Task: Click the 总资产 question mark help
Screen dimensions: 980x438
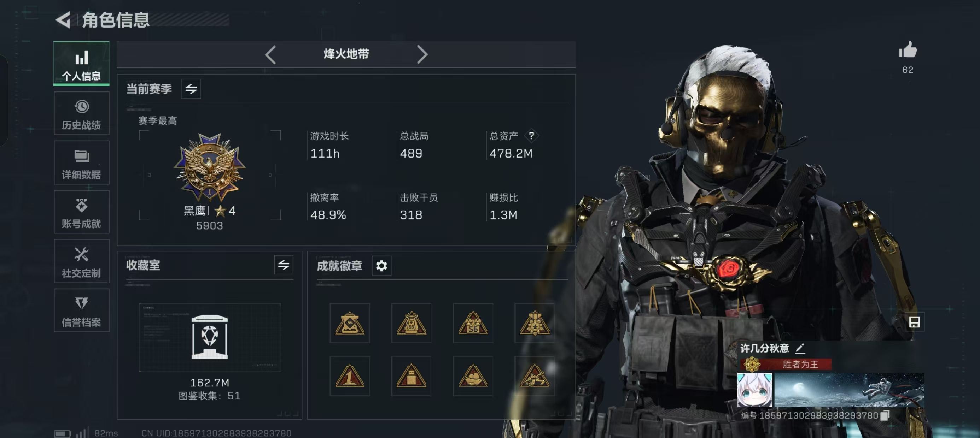Action: (531, 136)
